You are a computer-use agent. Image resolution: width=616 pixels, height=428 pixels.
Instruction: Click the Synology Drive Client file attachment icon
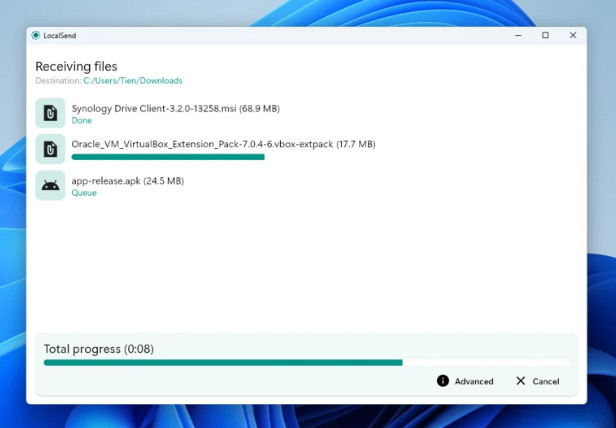[x=50, y=113]
